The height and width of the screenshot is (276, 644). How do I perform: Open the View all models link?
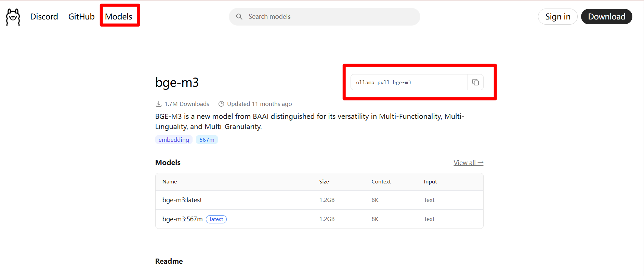pyautogui.click(x=468, y=163)
